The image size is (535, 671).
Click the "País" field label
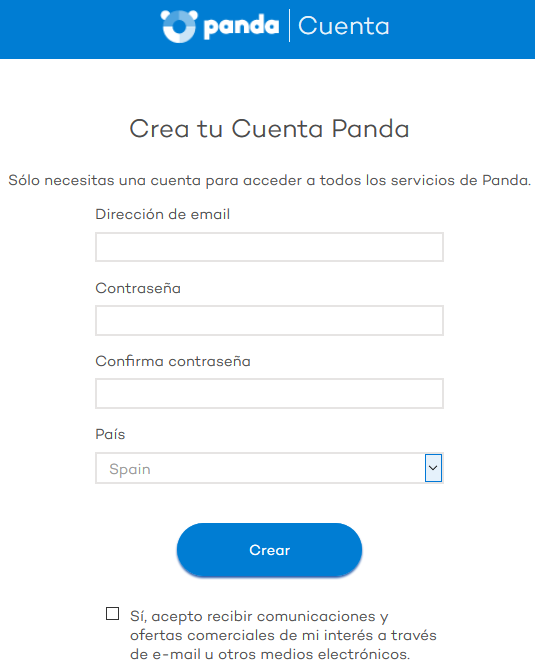coord(110,434)
